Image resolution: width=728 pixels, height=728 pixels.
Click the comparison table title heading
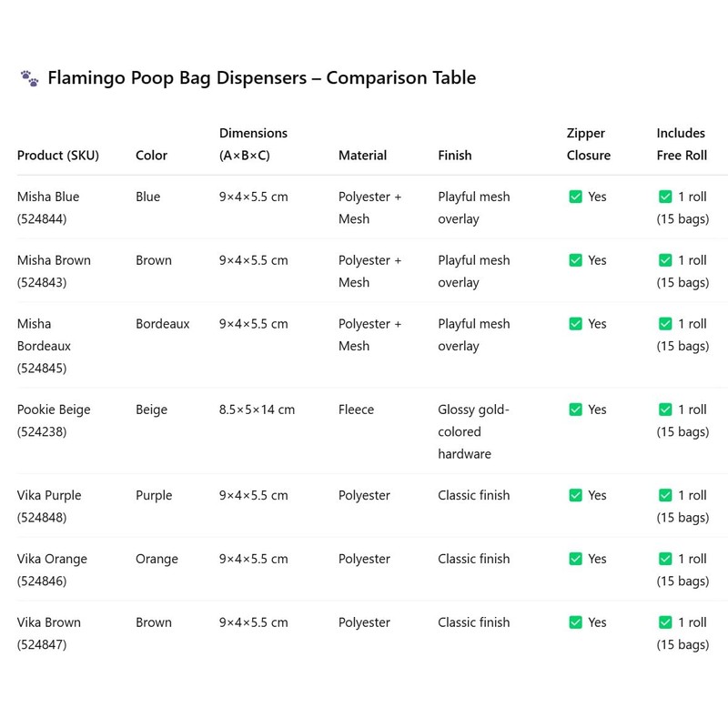click(x=259, y=78)
